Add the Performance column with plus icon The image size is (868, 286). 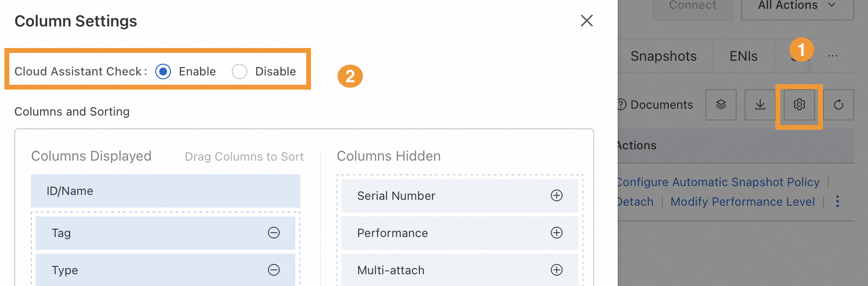click(x=556, y=233)
